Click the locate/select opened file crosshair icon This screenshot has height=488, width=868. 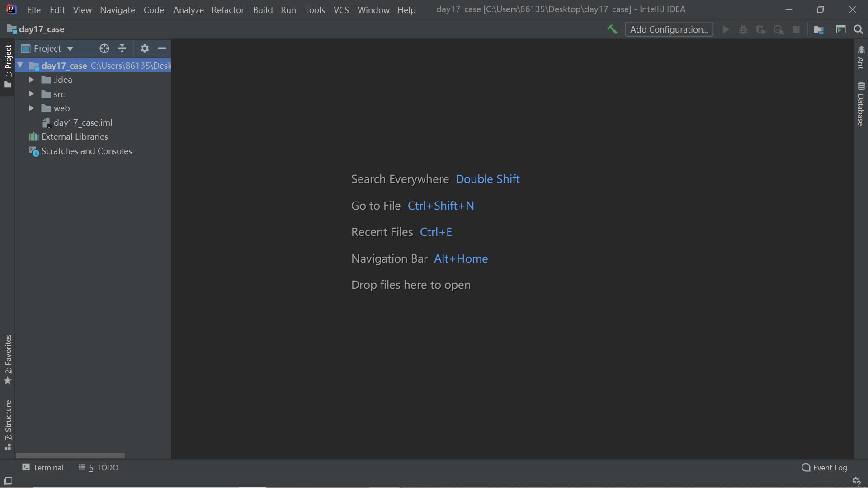tap(104, 48)
